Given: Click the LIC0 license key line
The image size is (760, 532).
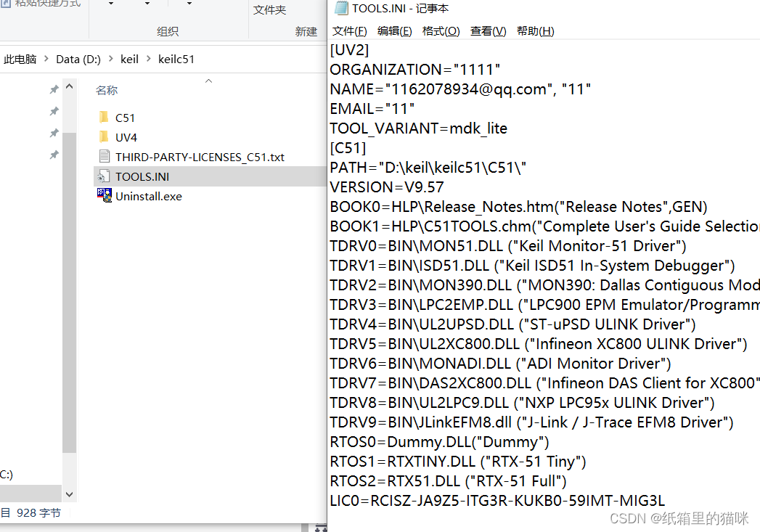Looking at the screenshot, I should click(x=497, y=501).
